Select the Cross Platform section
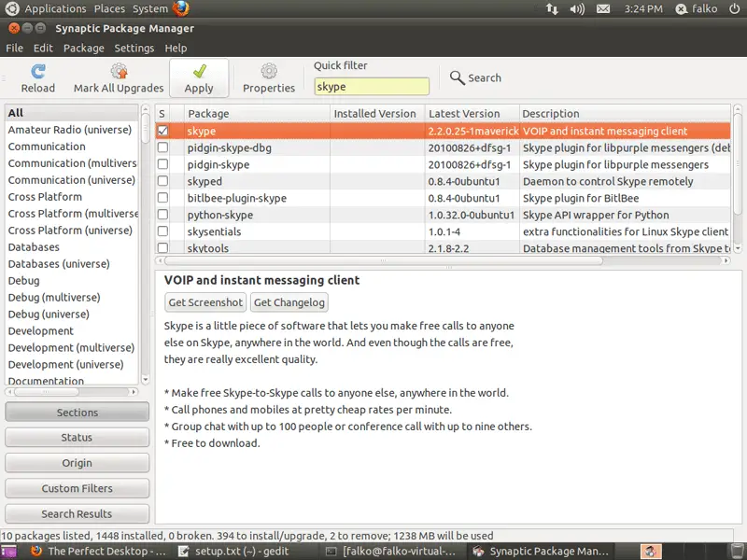This screenshot has height=560, width=747. [x=72, y=197]
